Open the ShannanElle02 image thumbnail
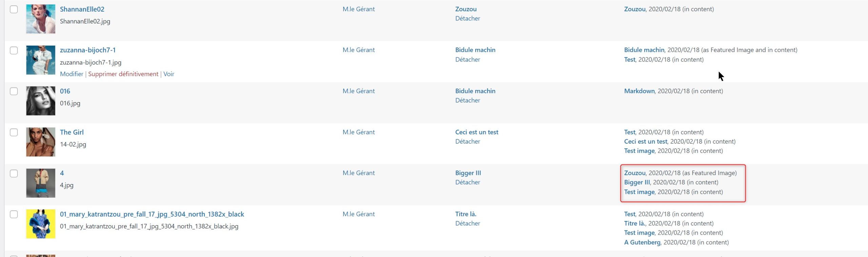The width and height of the screenshot is (868, 257). 41,19
